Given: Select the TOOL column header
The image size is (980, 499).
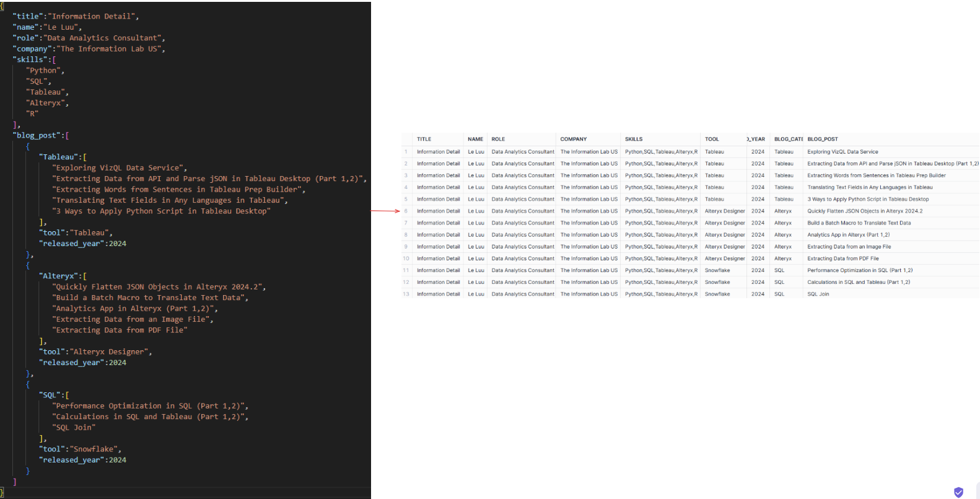Looking at the screenshot, I should pos(712,139).
